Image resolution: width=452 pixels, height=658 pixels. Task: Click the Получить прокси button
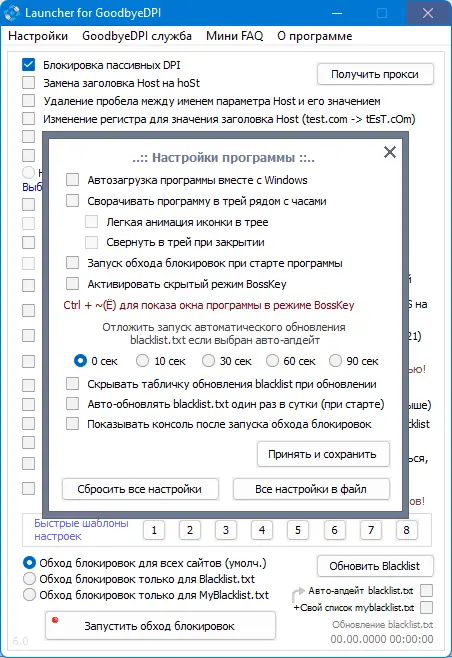(x=375, y=74)
